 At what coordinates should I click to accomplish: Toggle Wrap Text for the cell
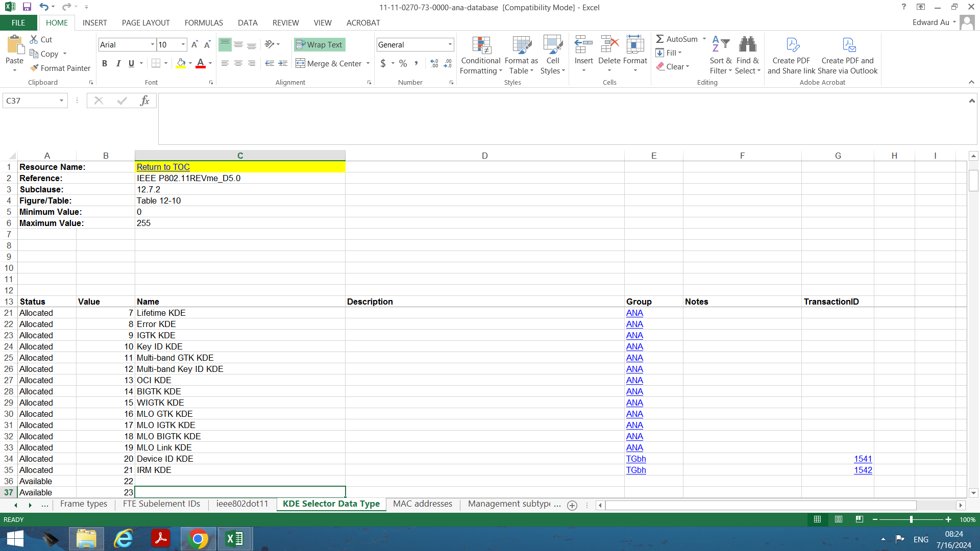point(320,45)
